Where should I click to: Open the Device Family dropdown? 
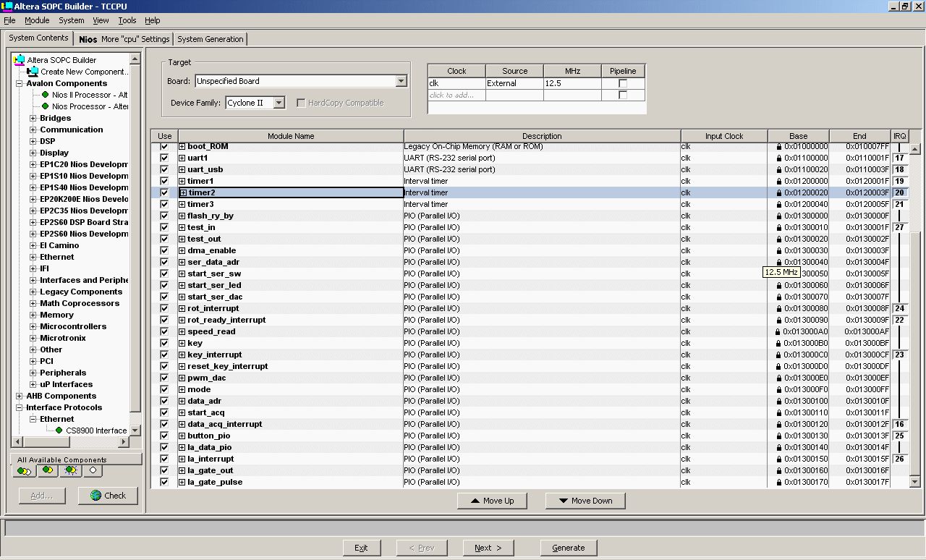pyautogui.click(x=279, y=103)
